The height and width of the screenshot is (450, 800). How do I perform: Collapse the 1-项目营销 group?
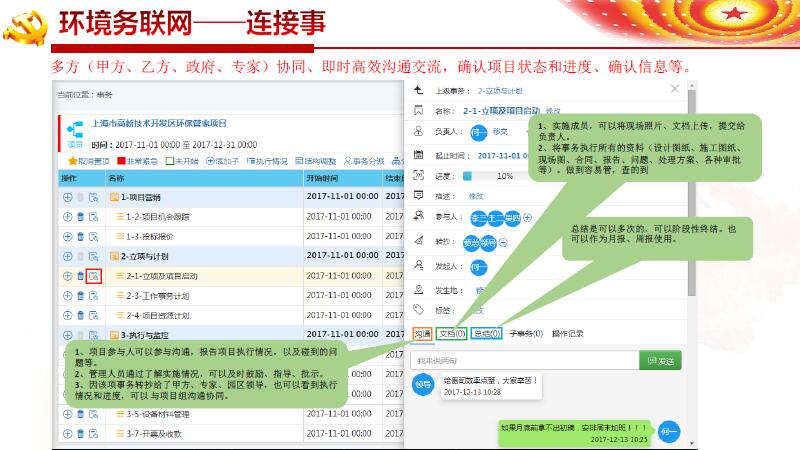coord(114,197)
